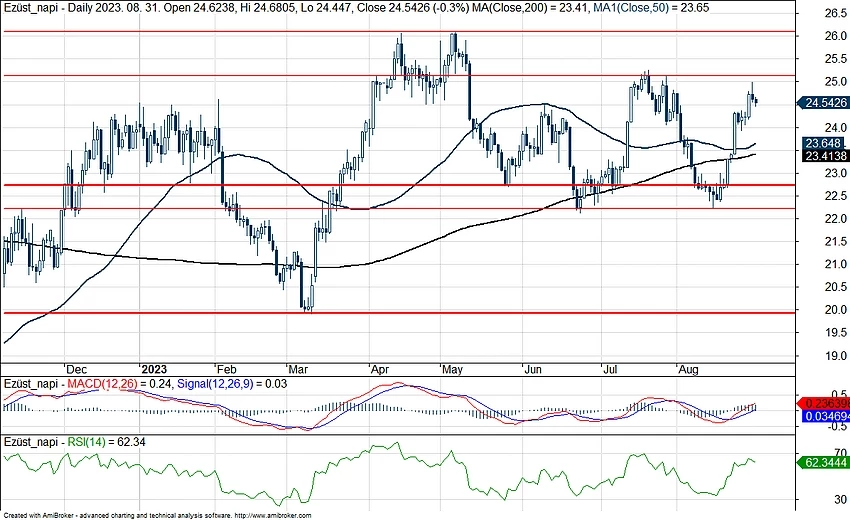Click the 20.0 price axis label
The height and width of the screenshot is (520, 850).
point(835,310)
